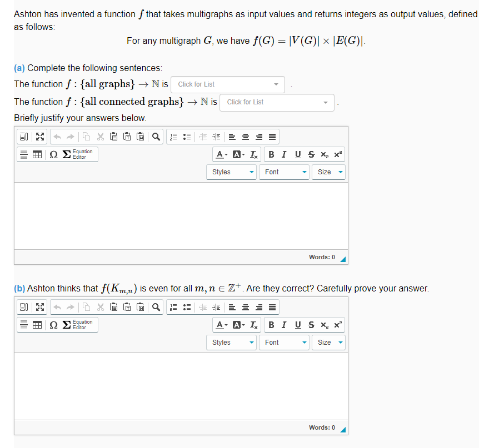Remove formatting in part (a) editor
The image size is (494, 448).
point(253,154)
